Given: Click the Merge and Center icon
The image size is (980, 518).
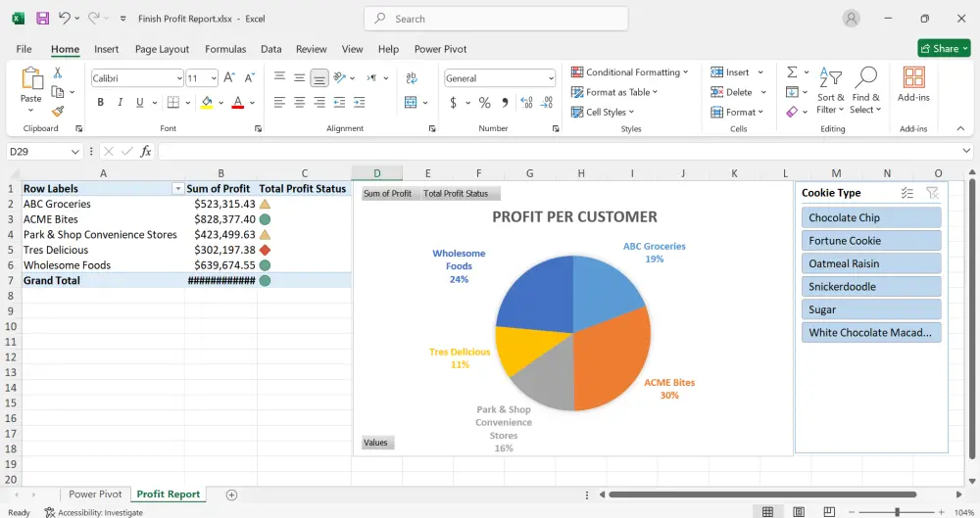Looking at the screenshot, I should tap(411, 102).
